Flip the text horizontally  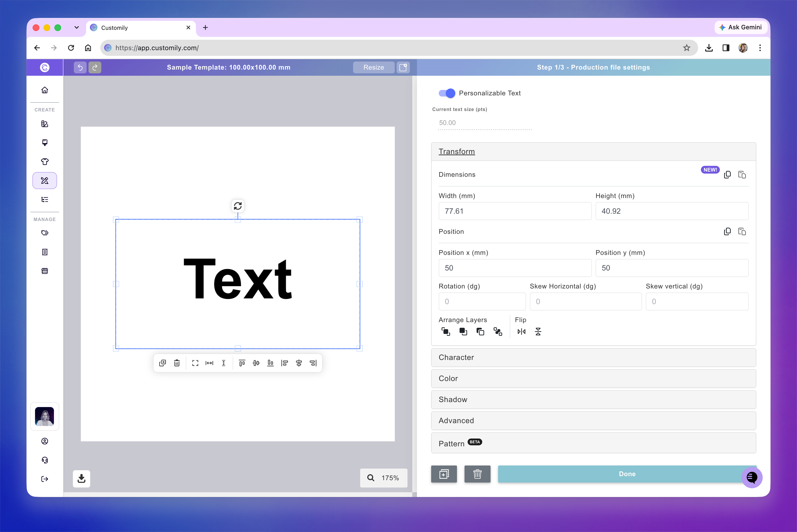[x=522, y=332]
